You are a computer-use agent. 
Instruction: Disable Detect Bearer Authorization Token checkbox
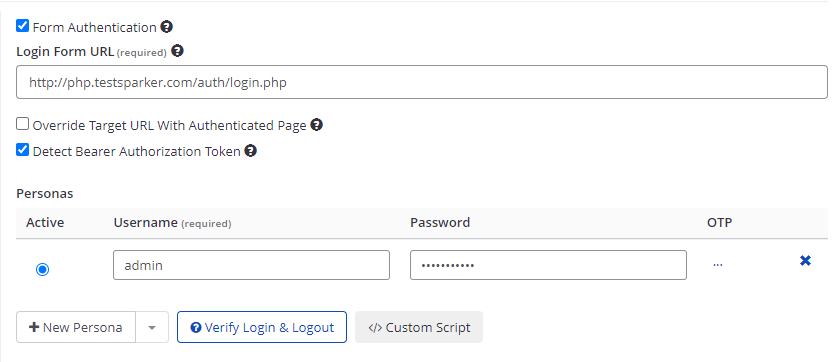point(22,150)
